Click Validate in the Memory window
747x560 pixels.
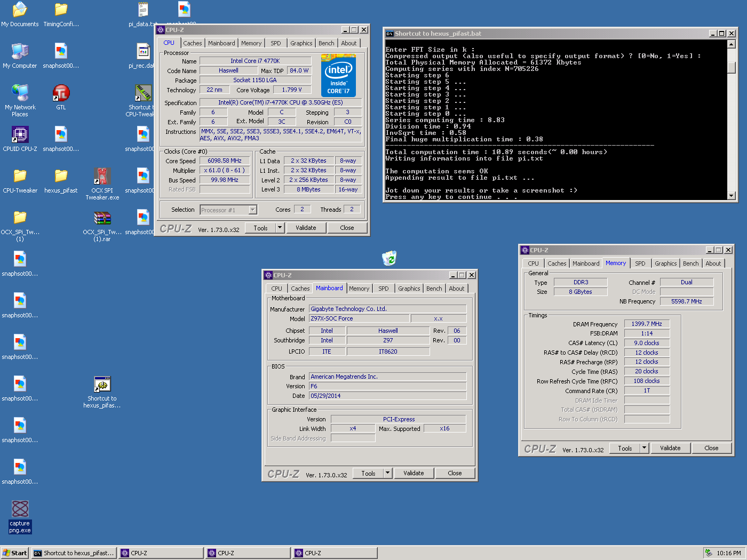[x=670, y=448]
